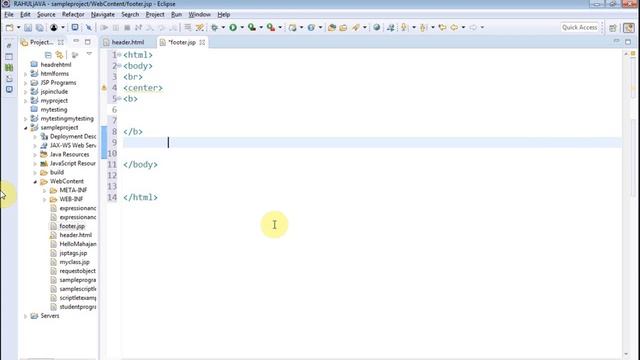Image resolution: width=640 pixels, height=360 pixels.
Task: Select the build folder
Action: 57,172
